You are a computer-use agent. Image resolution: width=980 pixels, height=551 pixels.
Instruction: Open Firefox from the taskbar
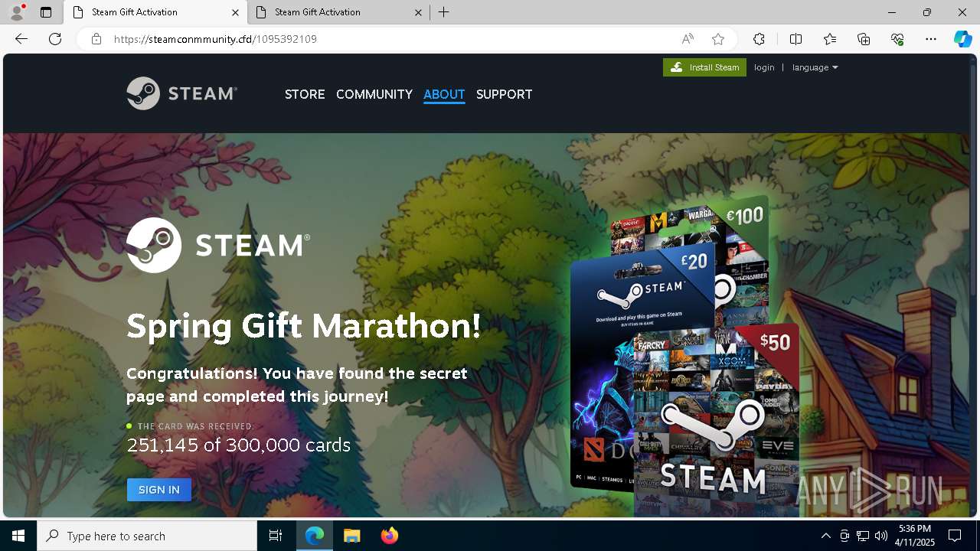(389, 536)
